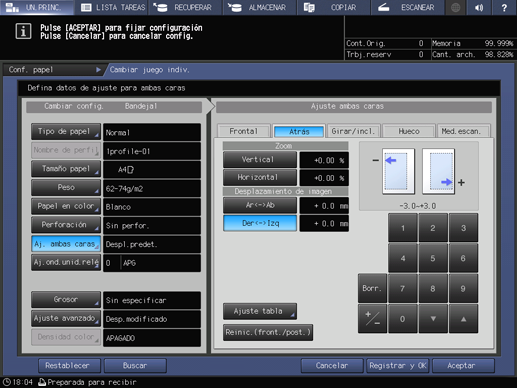Switch to the Atrás tab
This screenshot has width=517, height=388.
click(299, 131)
